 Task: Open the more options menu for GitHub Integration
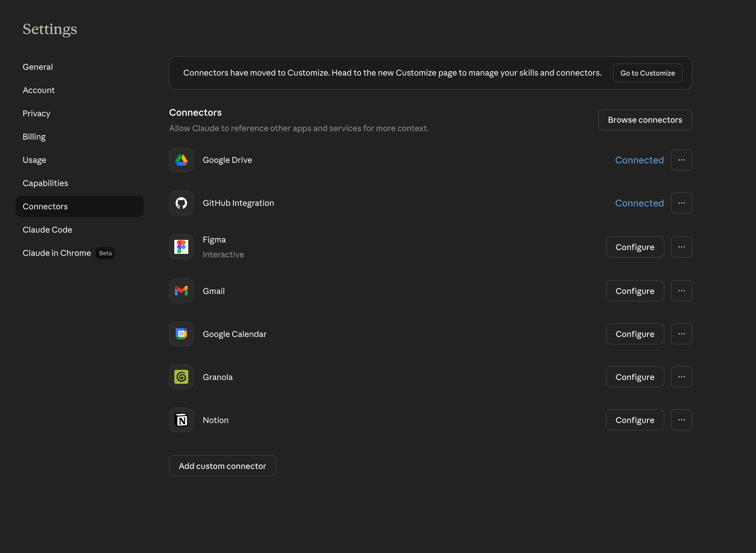point(681,203)
